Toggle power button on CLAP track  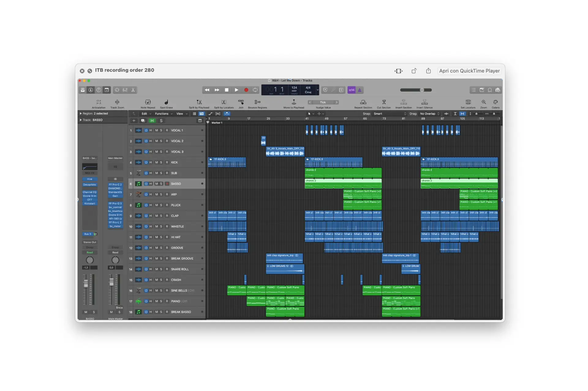click(146, 216)
